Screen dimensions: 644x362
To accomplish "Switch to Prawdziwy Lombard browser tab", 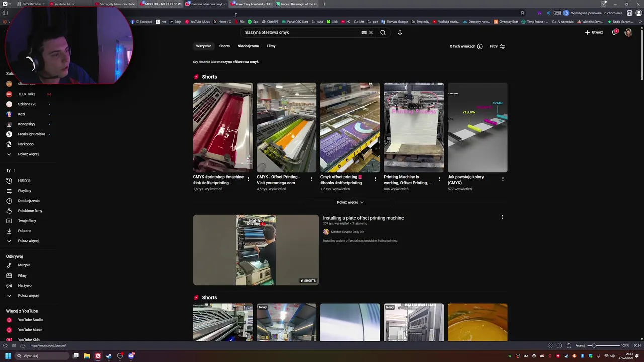I will (252, 4).
